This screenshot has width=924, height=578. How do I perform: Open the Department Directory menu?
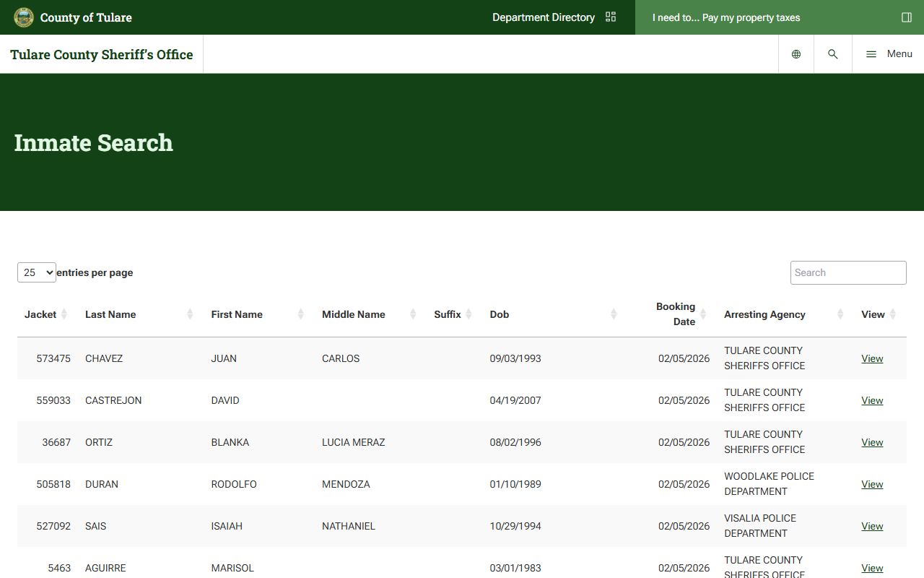(x=543, y=17)
